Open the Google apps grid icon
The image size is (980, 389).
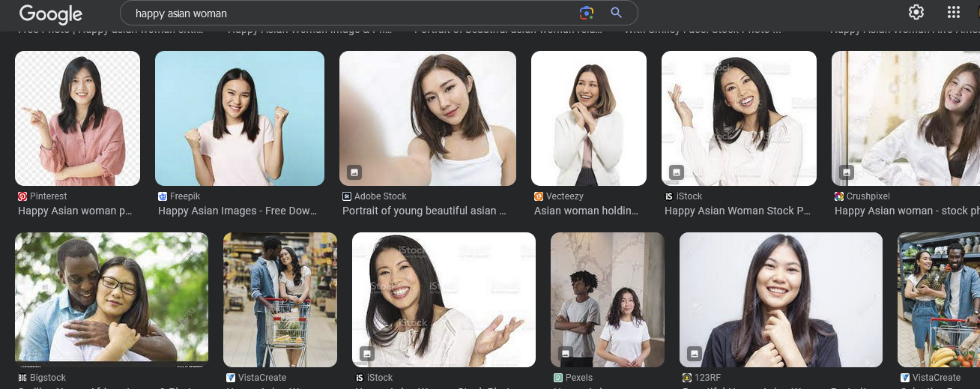click(954, 12)
